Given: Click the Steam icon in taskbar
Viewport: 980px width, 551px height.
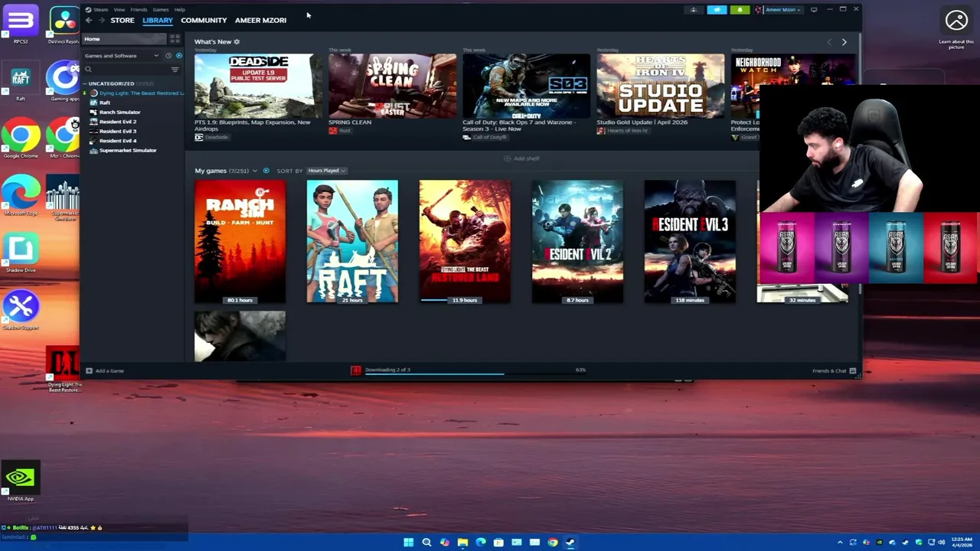Looking at the screenshot, I should coord(570,543).
